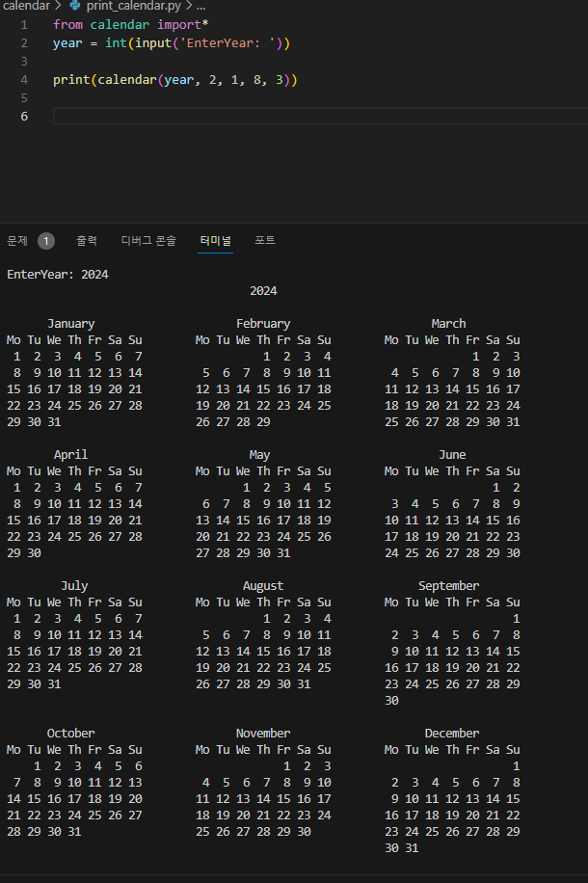Click the breadcrumb ellipsis after print_calendar.py
This screenshot has height=883, width=588.
coord(201,6)
